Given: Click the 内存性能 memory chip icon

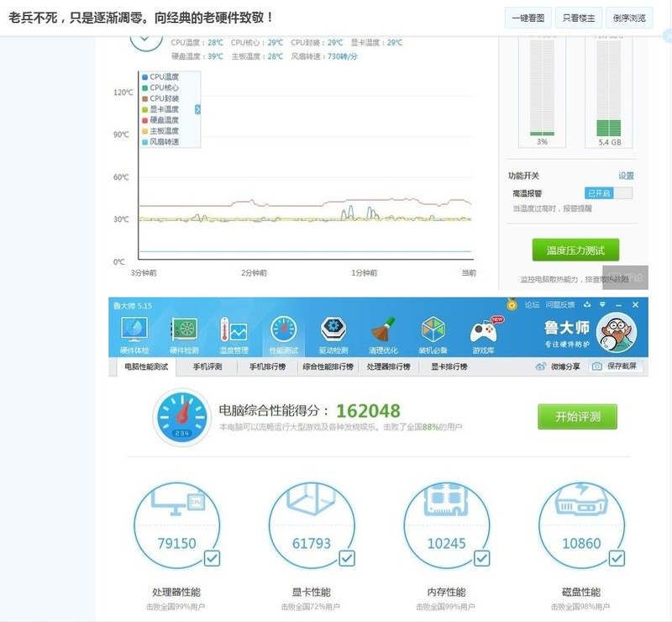Looking at the screenshot, I should [446, 499].
